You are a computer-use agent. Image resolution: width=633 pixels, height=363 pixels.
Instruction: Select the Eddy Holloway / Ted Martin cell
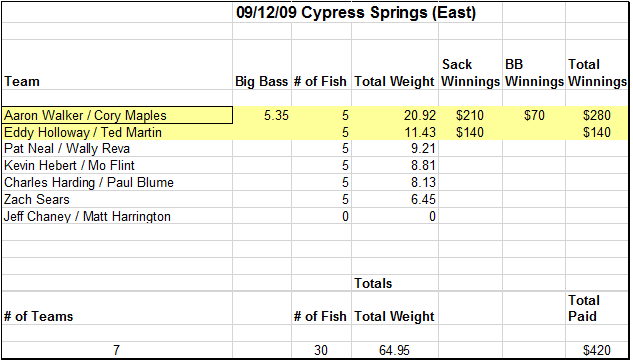point(117,132)
